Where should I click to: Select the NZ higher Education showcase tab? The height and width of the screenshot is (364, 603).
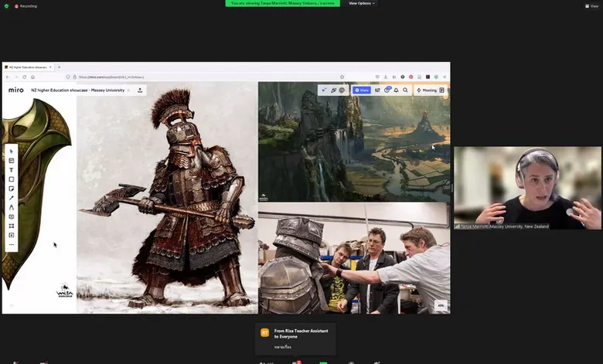tap(28, 67)
